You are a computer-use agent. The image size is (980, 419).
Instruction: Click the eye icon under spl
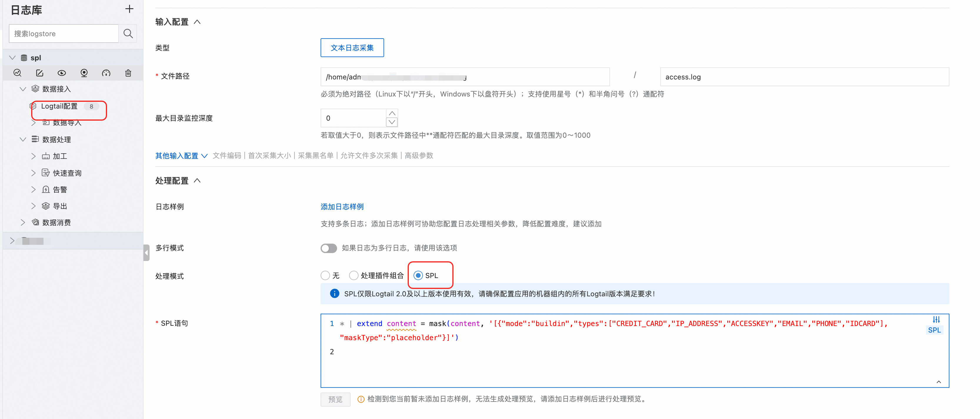62,73
